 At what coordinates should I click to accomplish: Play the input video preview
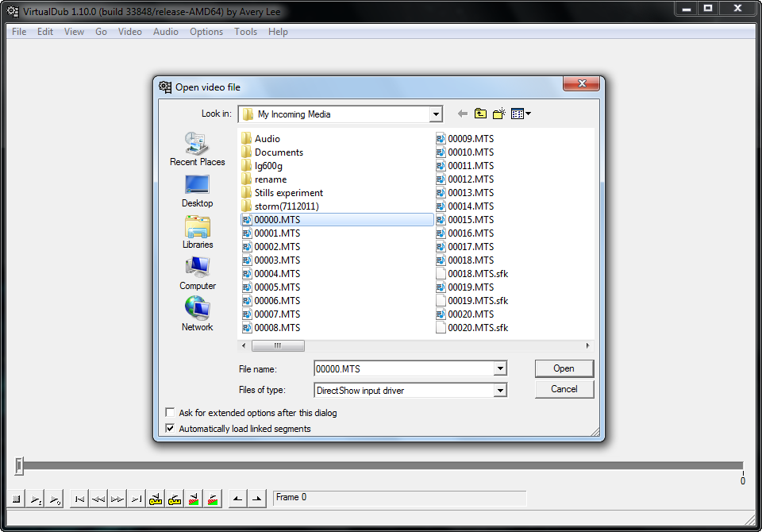(36, 499)
